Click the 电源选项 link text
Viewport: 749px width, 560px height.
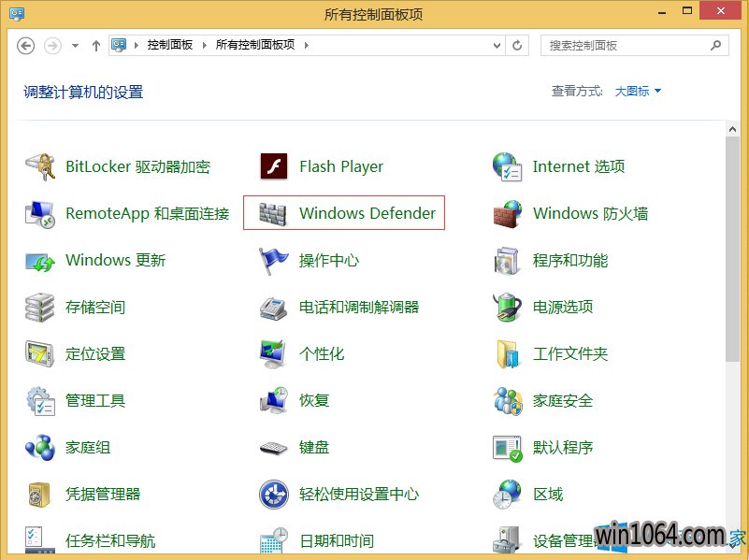tap(563, 307)
